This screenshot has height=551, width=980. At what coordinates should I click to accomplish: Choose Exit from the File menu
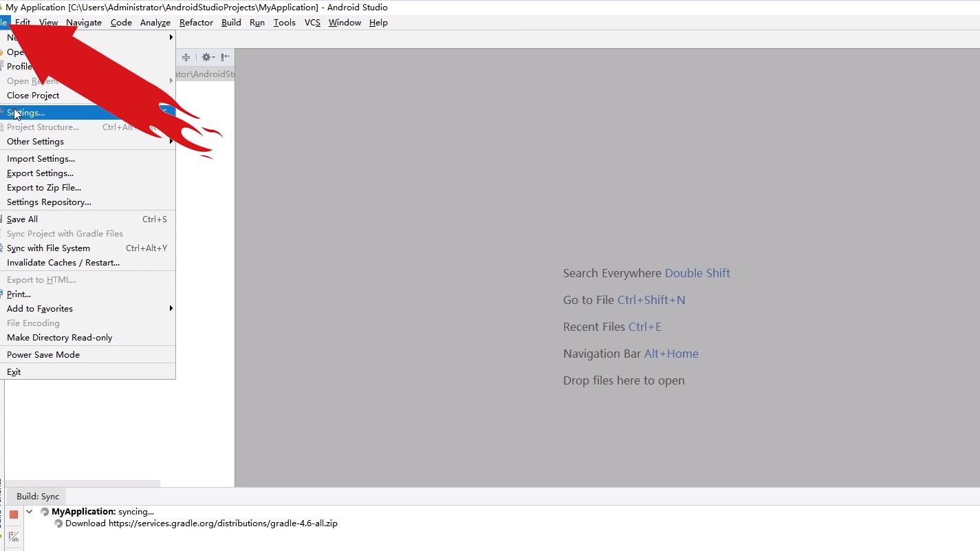tap(88, 372)
